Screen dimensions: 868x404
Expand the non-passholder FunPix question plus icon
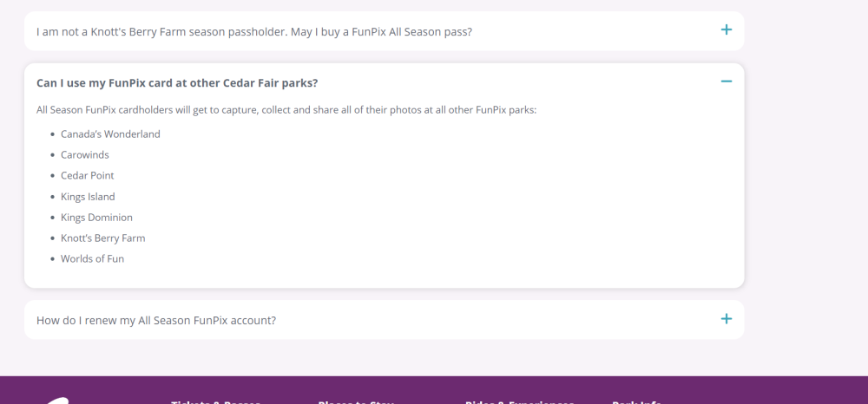(x=727, y=30)
